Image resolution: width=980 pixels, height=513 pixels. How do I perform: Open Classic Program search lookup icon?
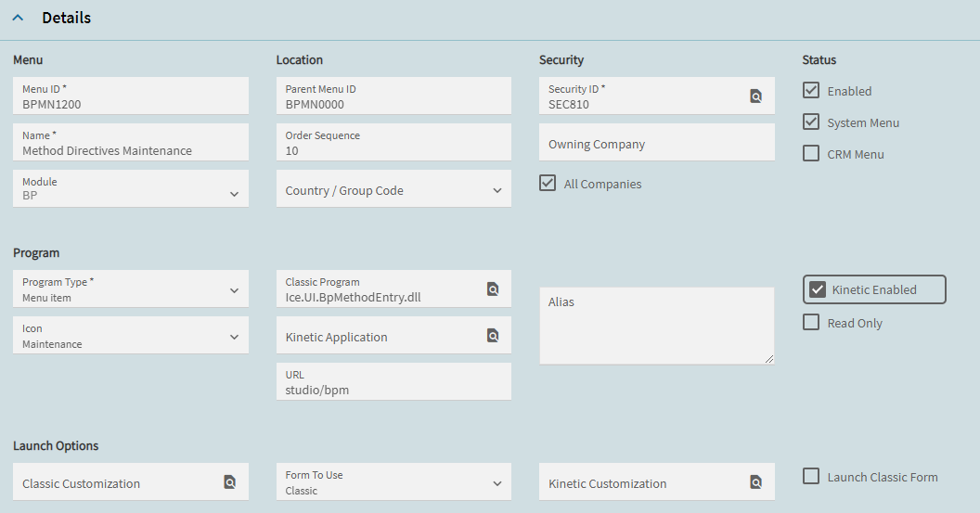point(493,289)
